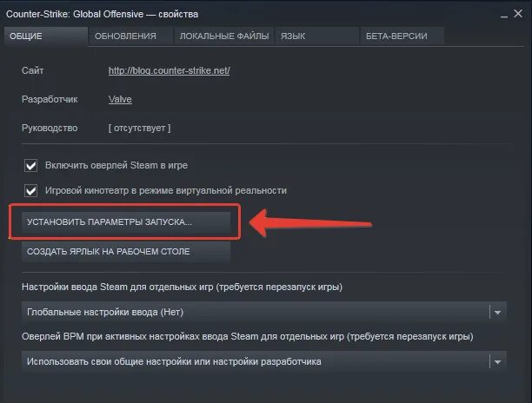Click the window title Counter-Strike: Global Offensive
This screenshot has width=532, height=403.
pyautogui.click(x=102, y=14)
